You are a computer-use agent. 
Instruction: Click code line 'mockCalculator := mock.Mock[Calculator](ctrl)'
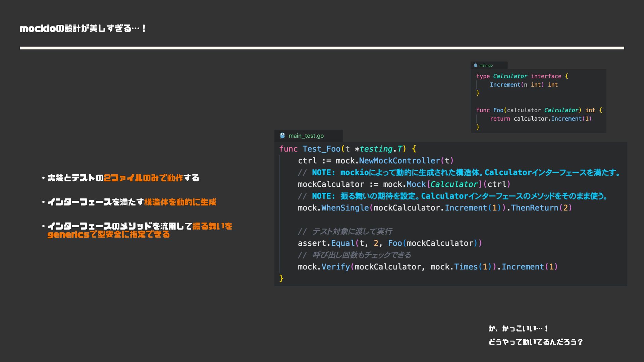point(404,184)
